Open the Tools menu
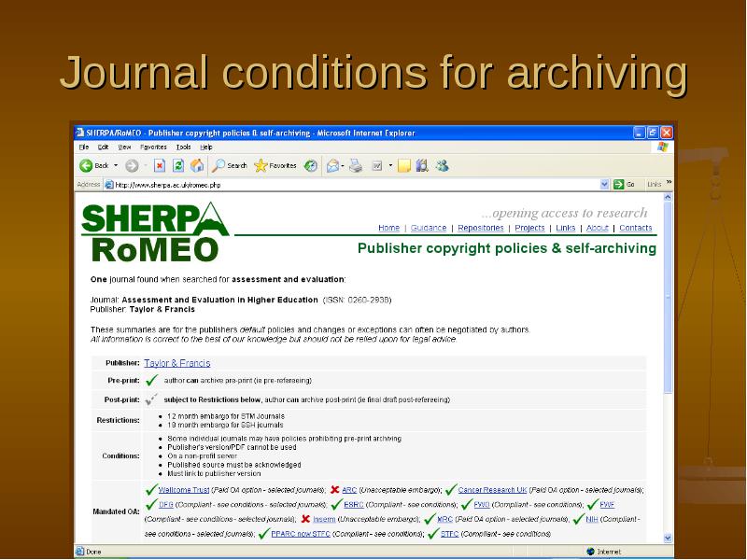Image resolution: width=747 pixels, height=560 pixels. click(183, 147)
